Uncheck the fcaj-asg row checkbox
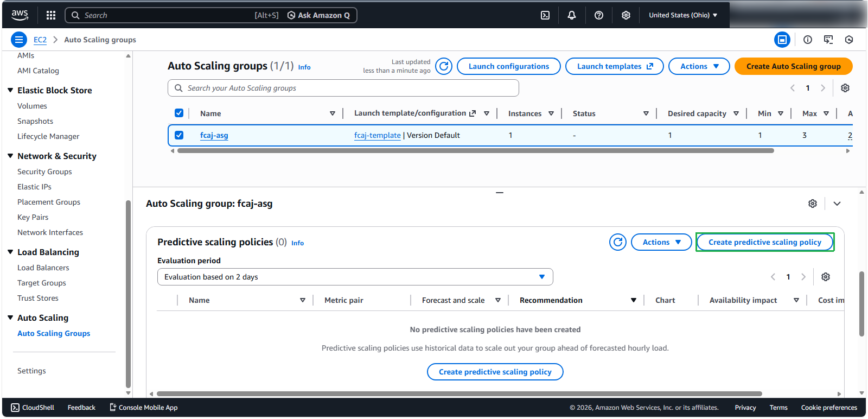Screen dimensions: 868x419 coord(179,135)
